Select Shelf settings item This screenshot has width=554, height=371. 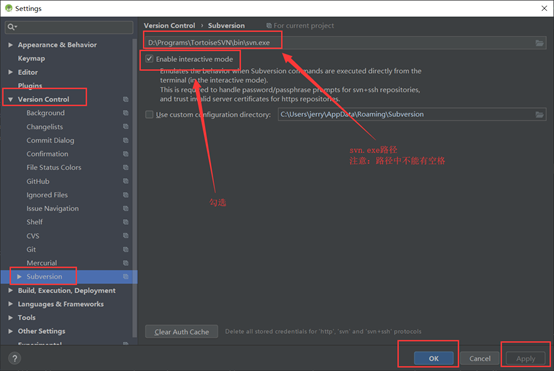click(x=34, y=222)
